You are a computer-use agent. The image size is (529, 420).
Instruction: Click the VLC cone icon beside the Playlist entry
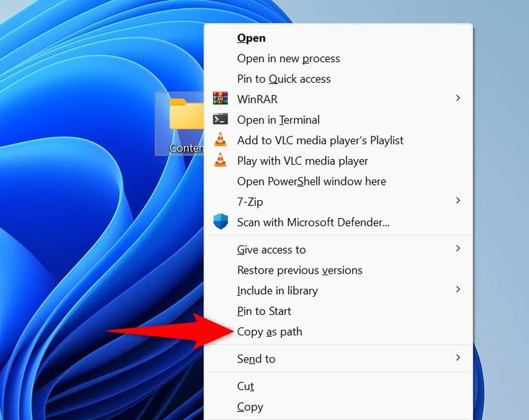tap(221, 140)
